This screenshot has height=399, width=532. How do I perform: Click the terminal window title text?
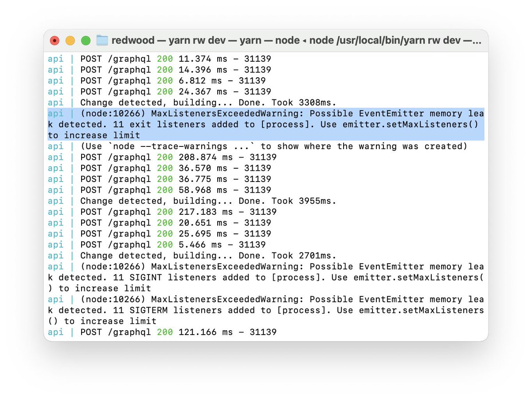tap(296, 40)
